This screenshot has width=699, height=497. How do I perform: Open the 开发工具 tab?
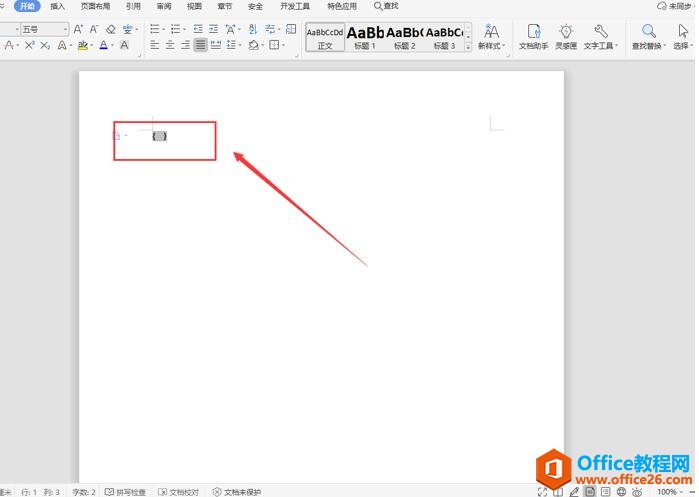pyautogui.click(x=295, y=6)
